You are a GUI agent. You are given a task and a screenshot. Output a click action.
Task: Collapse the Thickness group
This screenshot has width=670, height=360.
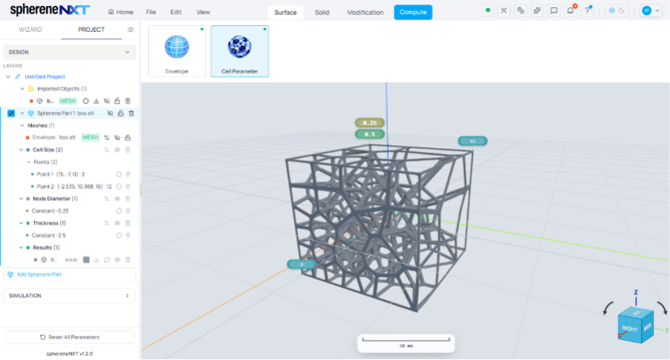click(x=21, y=223)
